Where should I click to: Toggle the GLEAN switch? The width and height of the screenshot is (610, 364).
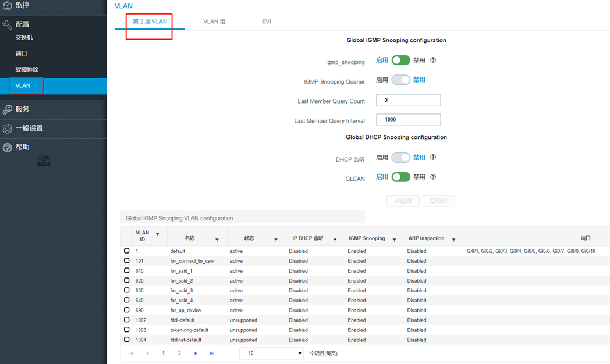(x=400, y=177)
